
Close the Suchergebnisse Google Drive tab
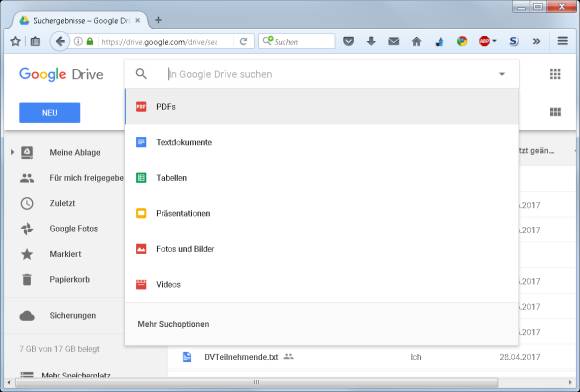138,20
